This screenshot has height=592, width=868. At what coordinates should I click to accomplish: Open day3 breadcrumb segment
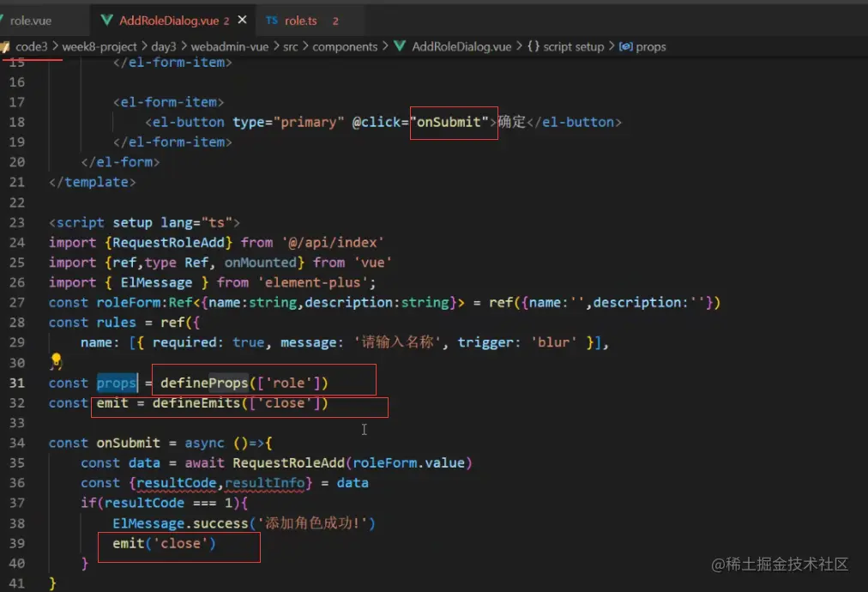click(163, 46)
